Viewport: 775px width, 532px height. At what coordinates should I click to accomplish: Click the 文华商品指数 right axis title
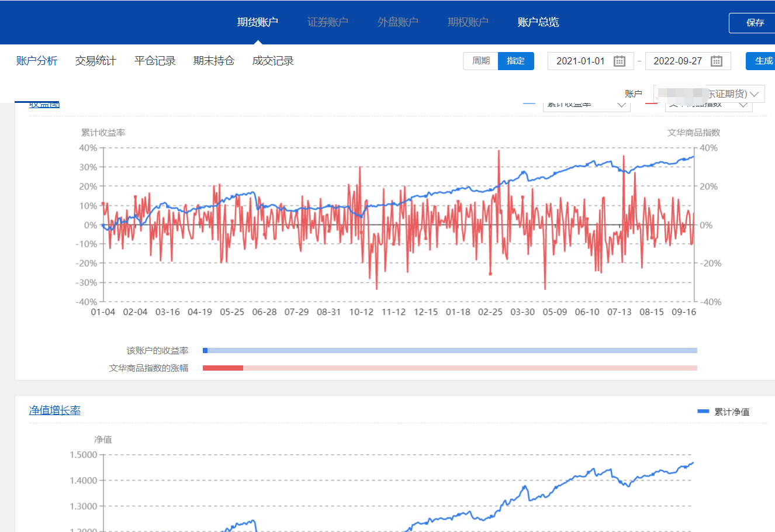click(x=694, y=133)
